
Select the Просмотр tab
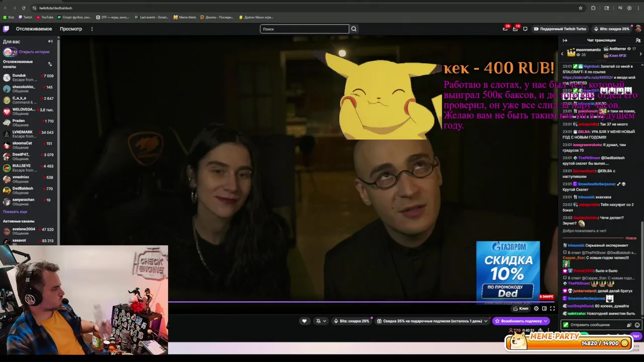tap(71, 29)
